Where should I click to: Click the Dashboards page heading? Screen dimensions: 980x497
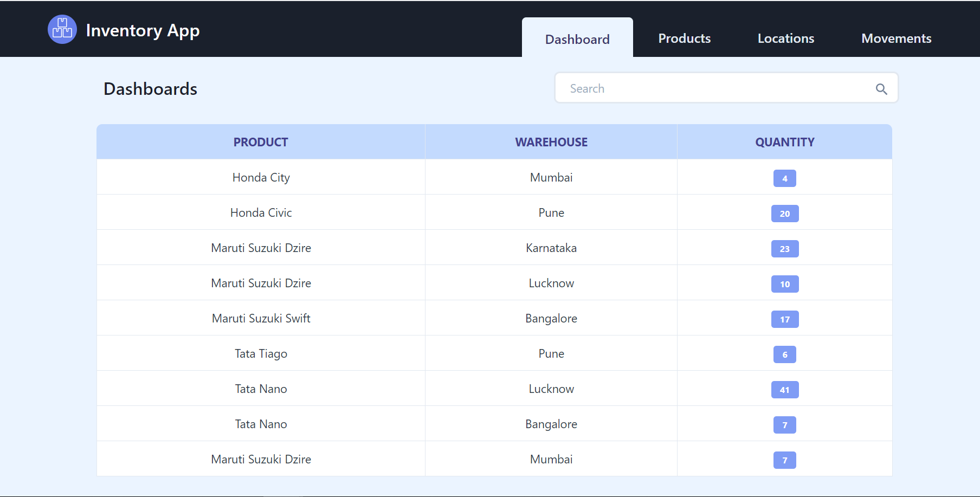pos(150,89)
